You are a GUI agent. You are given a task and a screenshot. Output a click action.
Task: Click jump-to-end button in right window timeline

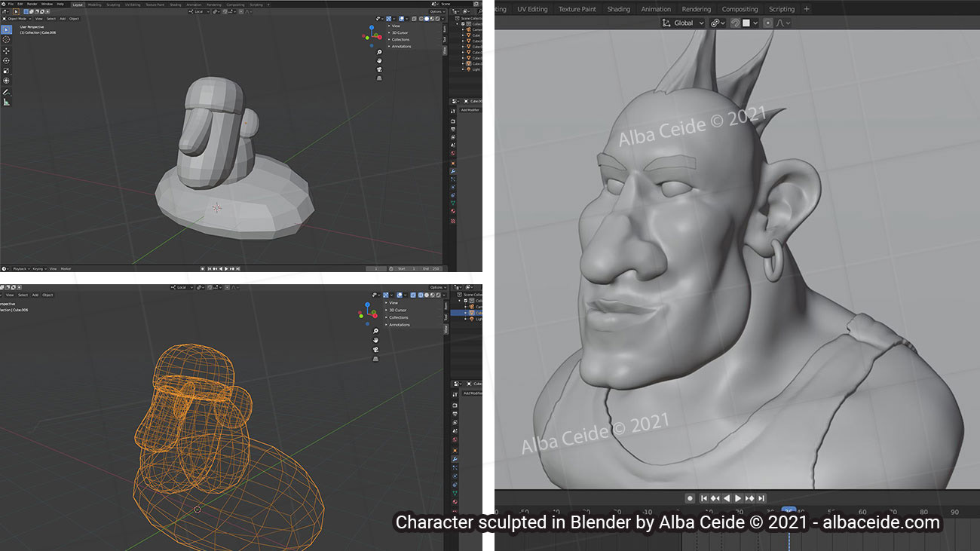click(761, 498)
